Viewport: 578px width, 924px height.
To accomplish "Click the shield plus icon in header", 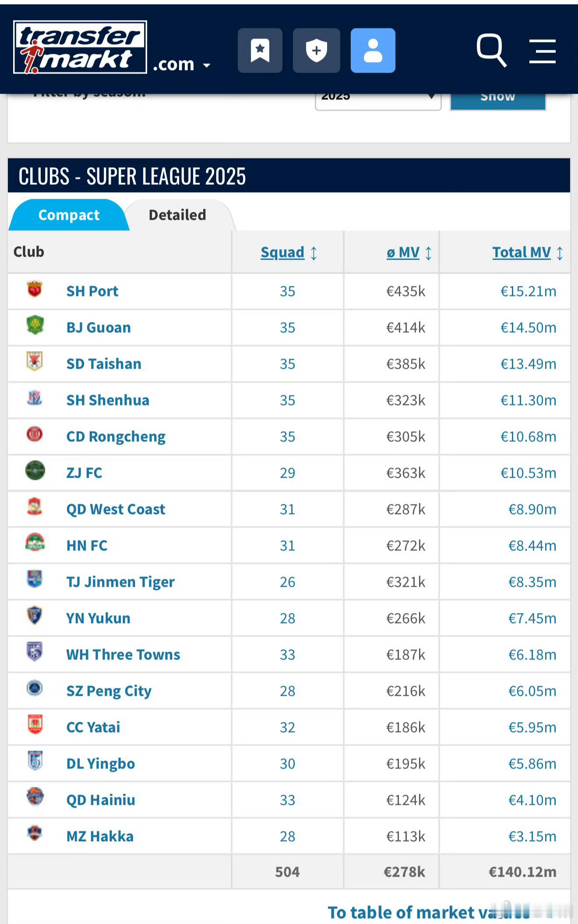I will click(x=316, y=50).
